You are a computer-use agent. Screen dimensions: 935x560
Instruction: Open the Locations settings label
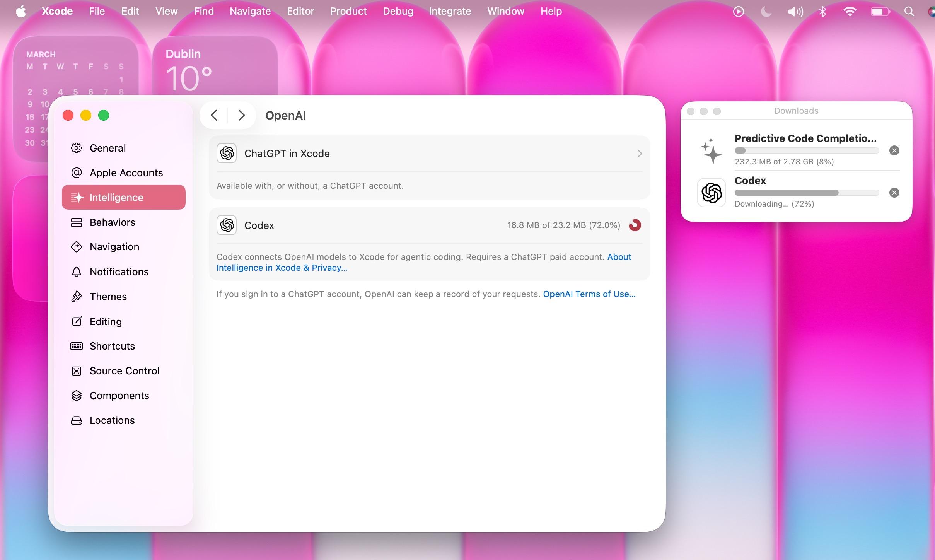tap(112, 420)
